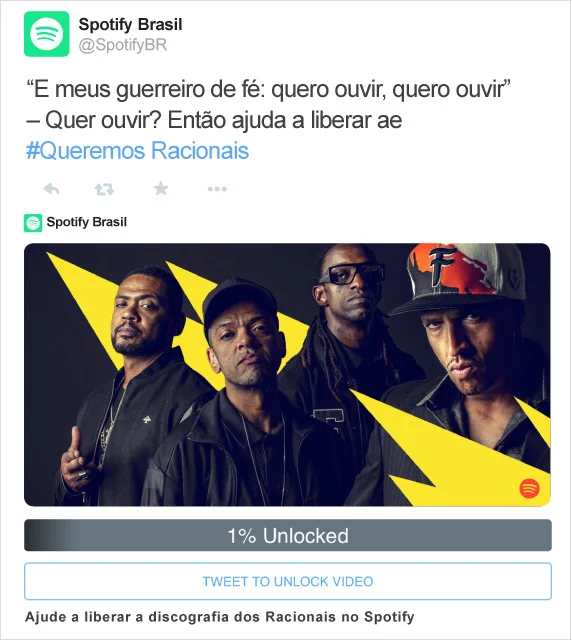Reply to the Spotify Brasil tweet
572x640 pixels.
(x=52, y=189)
